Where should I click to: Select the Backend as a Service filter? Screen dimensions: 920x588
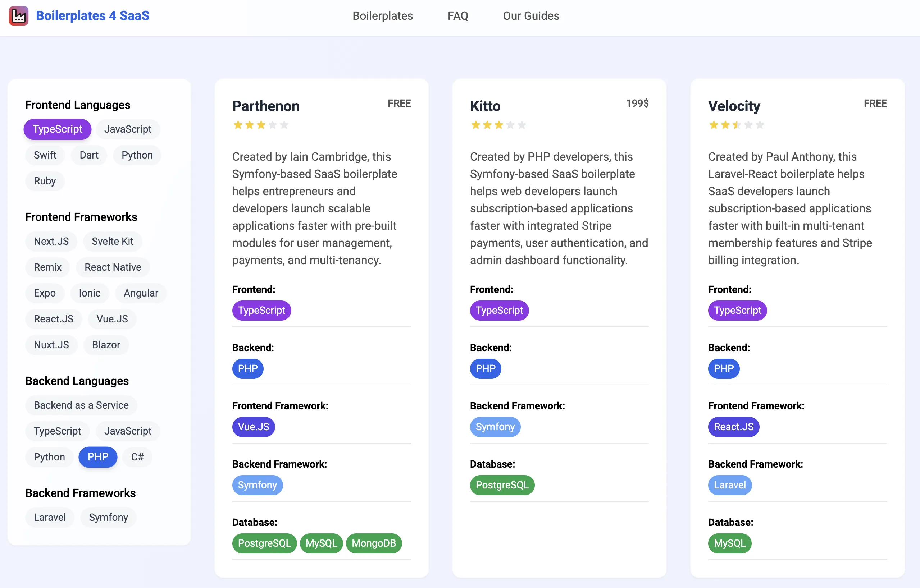pos(81,405)
